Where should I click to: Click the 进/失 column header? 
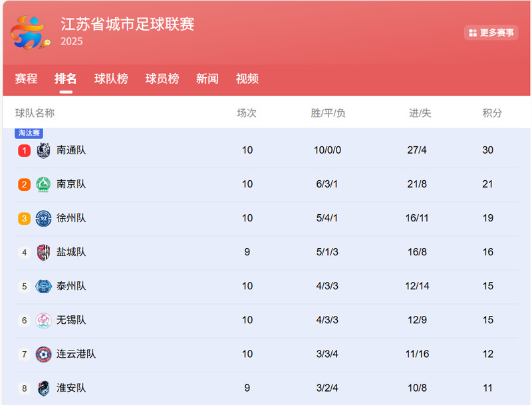[x=420, y=113]
